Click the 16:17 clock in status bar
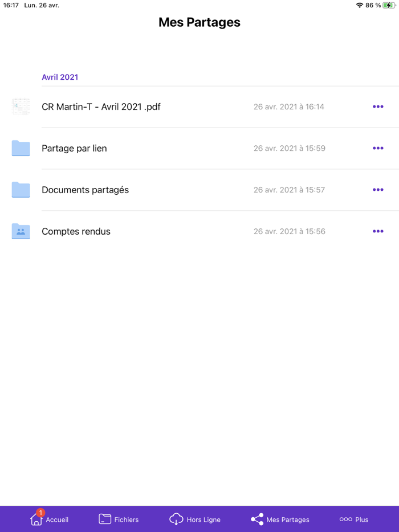The image size is (399, 532). (x=11, y=5)
